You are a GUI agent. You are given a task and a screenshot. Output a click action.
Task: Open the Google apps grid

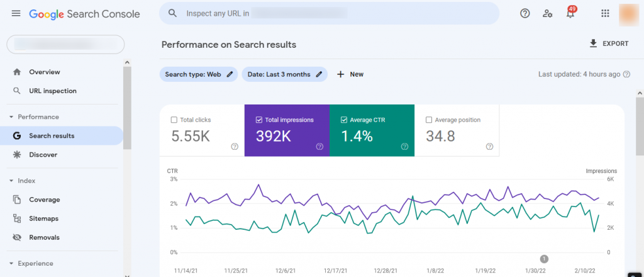605,14
